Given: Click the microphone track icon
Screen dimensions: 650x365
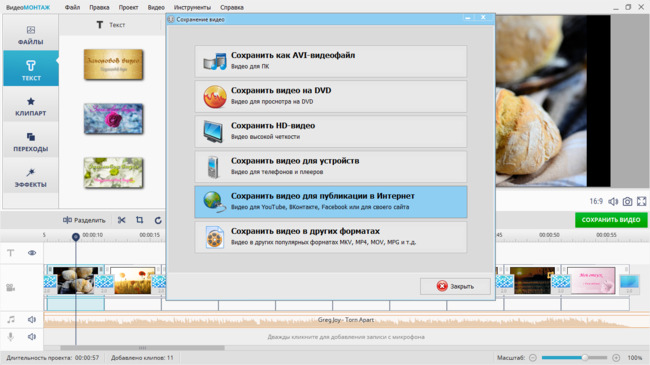Looking at the screenshot, I should [x=11, y=337].
